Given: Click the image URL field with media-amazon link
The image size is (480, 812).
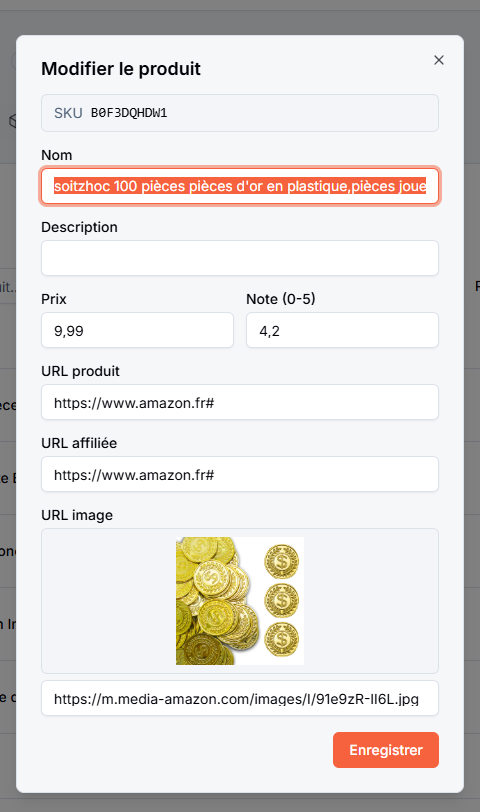Looking at the screenshot, I should click(240, 698).
